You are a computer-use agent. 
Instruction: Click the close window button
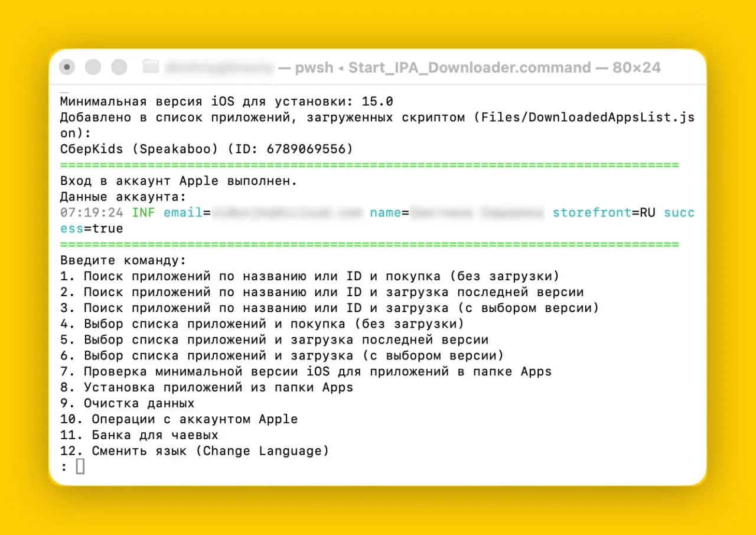point(67,67)
